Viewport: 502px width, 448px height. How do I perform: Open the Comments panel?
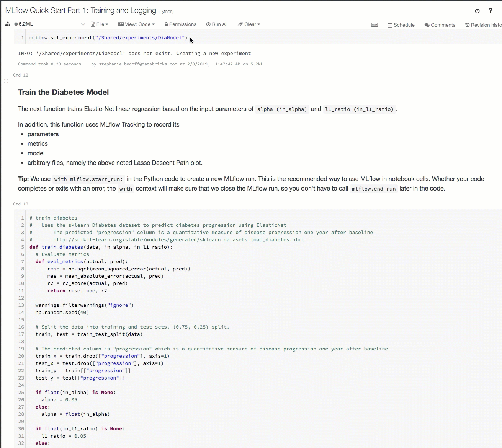click(x=440, y=25)
